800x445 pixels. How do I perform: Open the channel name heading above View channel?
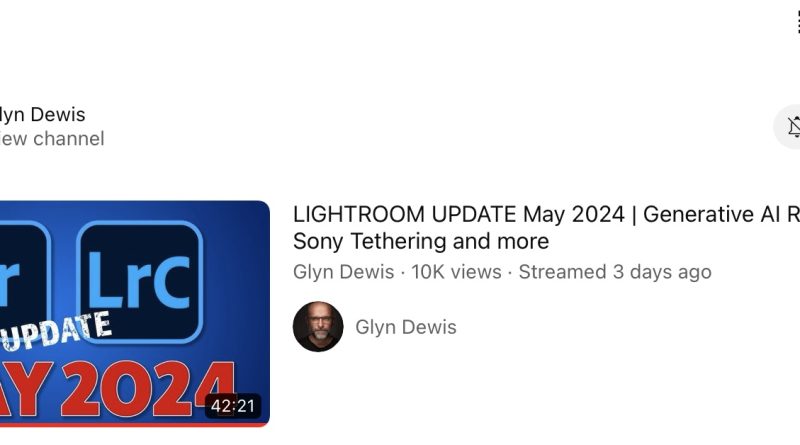coord(42,114)
